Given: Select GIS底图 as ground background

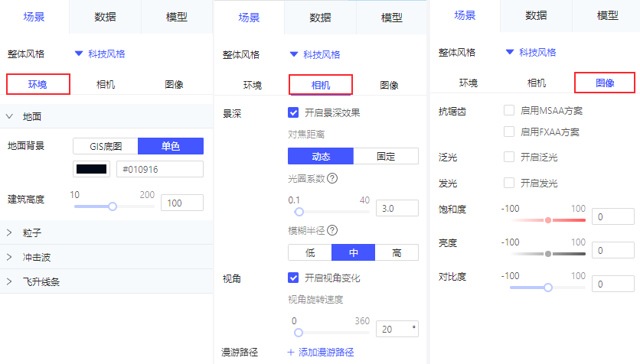Looking at the screenshot, I should (106, 146).
